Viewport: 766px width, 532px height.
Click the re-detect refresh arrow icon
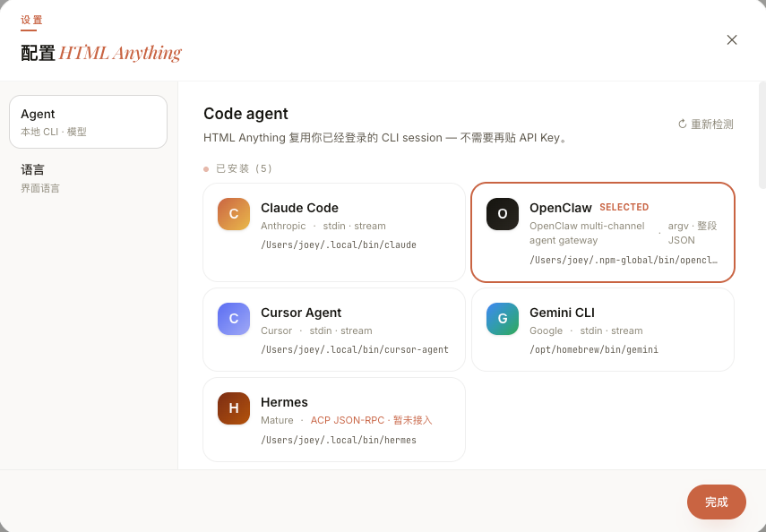pyautogui.click(x=683, y=124)
